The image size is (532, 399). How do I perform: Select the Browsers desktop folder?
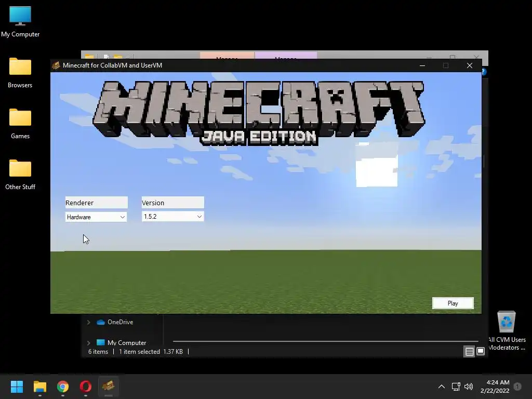20,73
